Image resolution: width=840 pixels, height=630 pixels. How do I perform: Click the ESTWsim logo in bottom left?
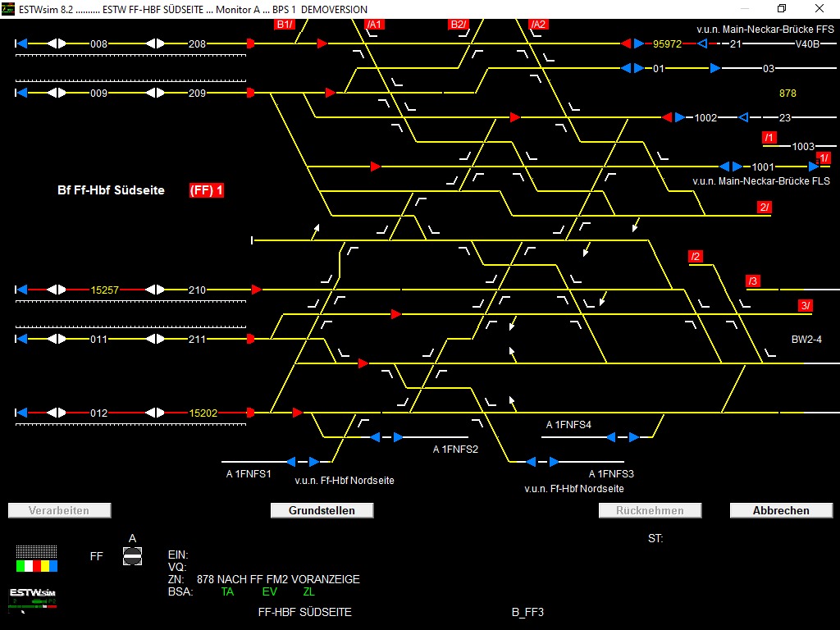(x=33, y=592)
